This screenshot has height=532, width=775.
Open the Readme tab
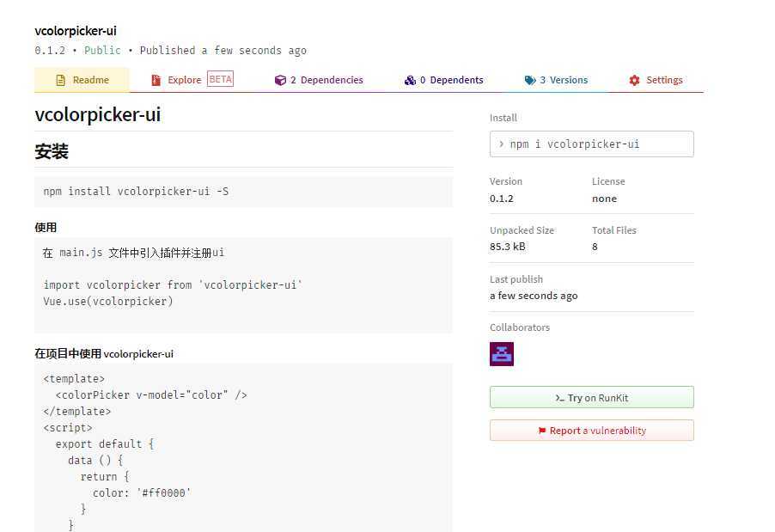tap(82, 80)
